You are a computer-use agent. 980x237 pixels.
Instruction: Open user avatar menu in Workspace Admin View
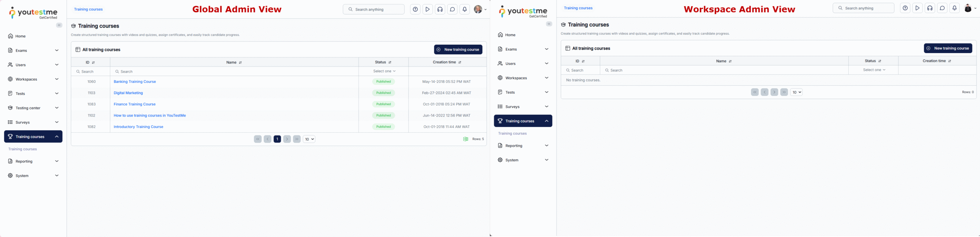coord(969,8)
